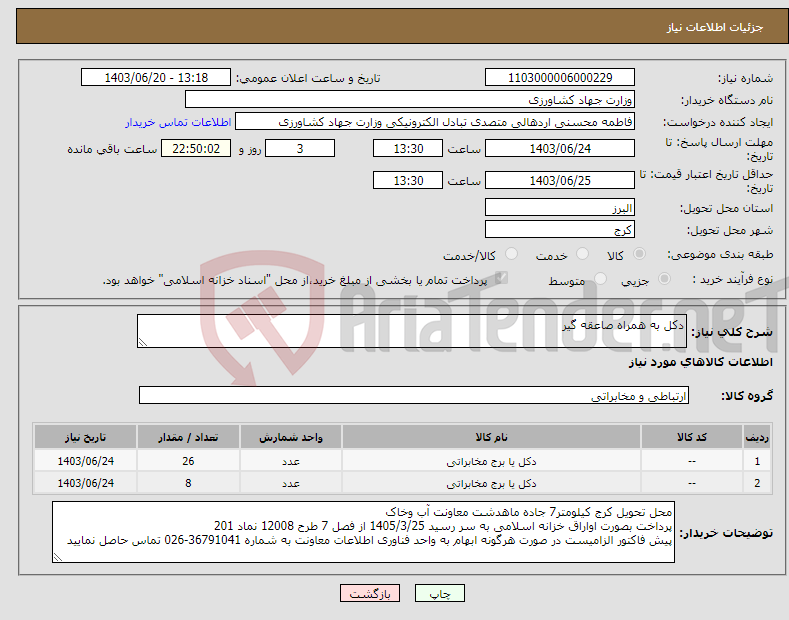Click the ردیف column header

(x=757, y=437)
